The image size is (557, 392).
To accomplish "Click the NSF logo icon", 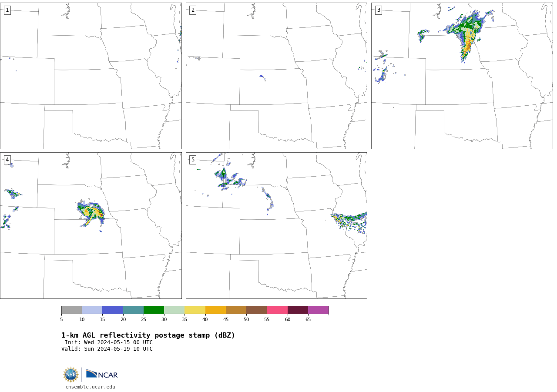I will tap(71, 375).
